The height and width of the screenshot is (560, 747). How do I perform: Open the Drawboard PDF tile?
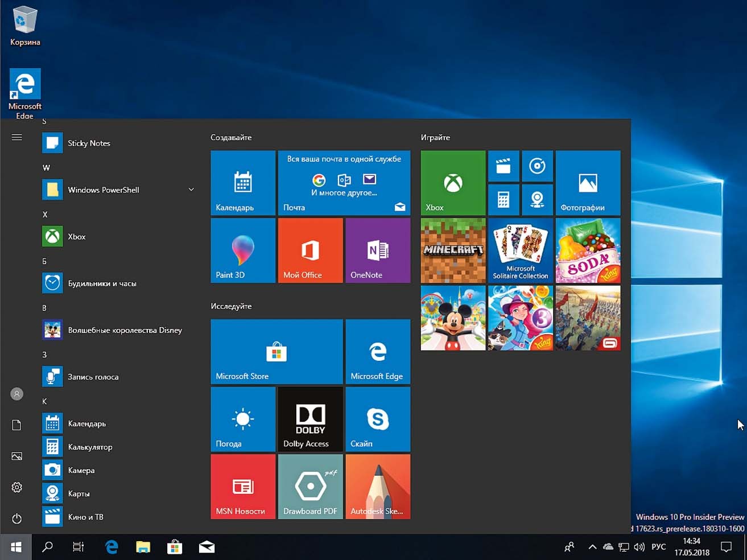(x=310, y=487)
